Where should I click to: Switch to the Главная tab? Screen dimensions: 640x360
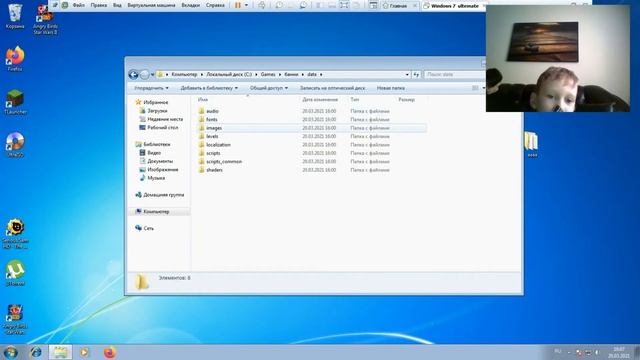click(400, 6)
